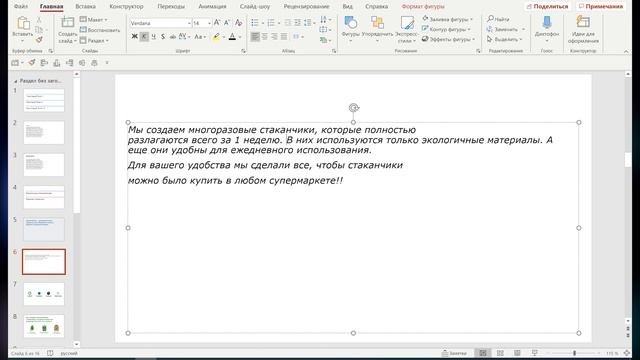
Task: Click the increase list indent icon
Action: coord(298,23)
